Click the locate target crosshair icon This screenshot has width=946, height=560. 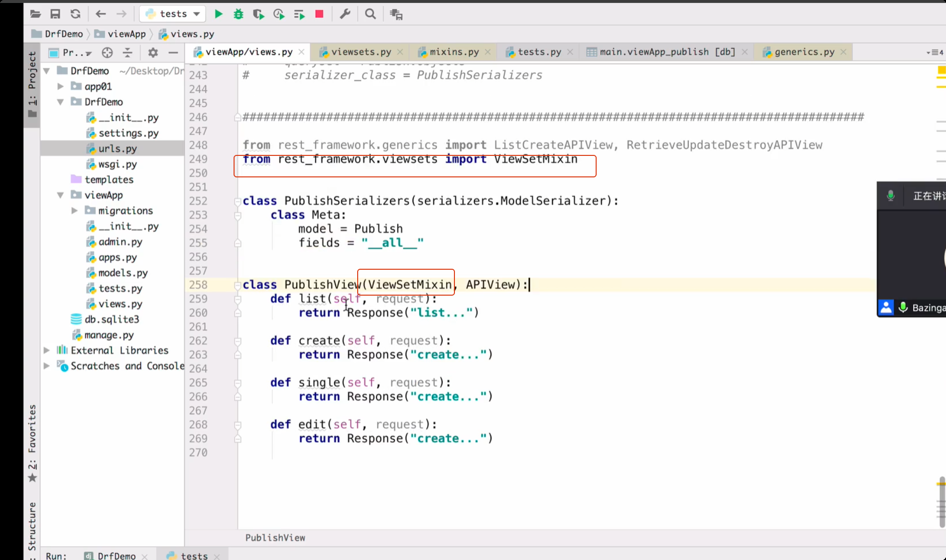coord(107,52)
